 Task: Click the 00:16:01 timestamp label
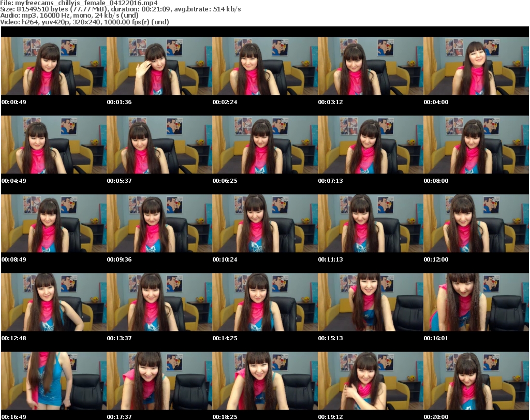[x=436, y=338]
